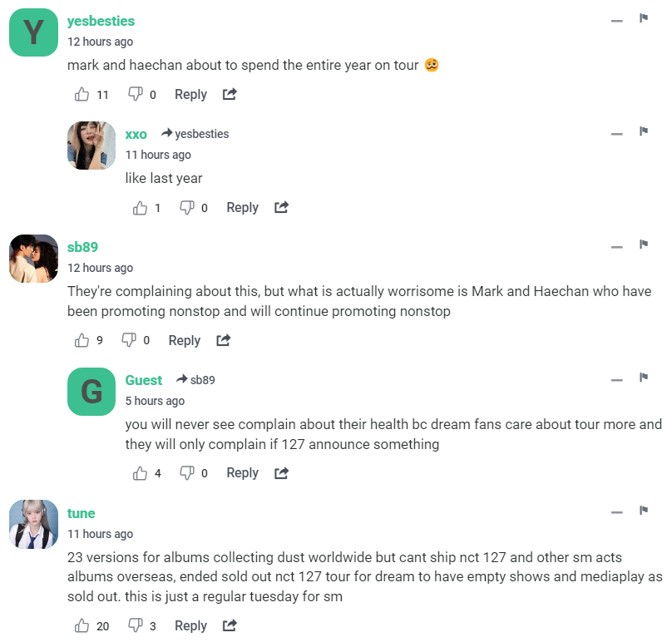
Task: Thumbs up the Guest reply
Action: point(140,473)
